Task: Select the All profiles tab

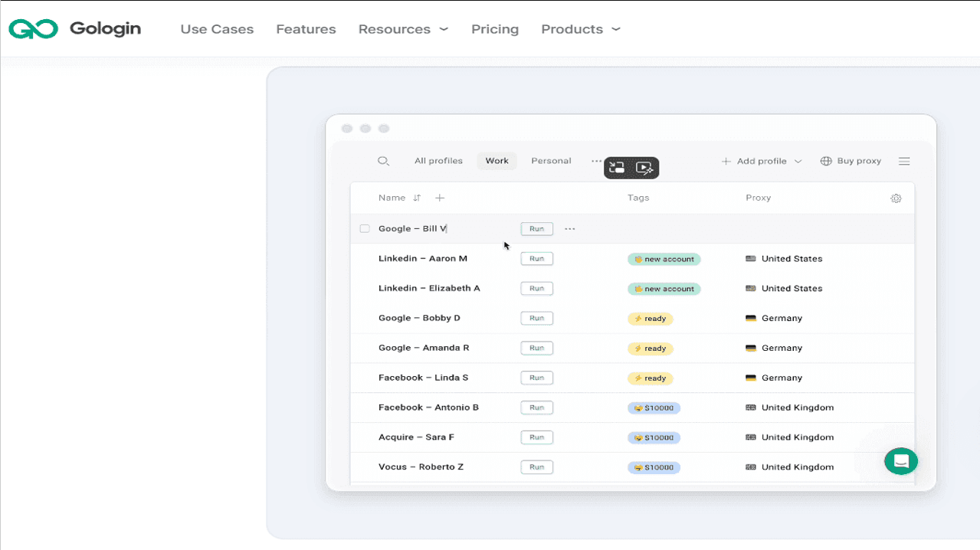Action: 438,161
